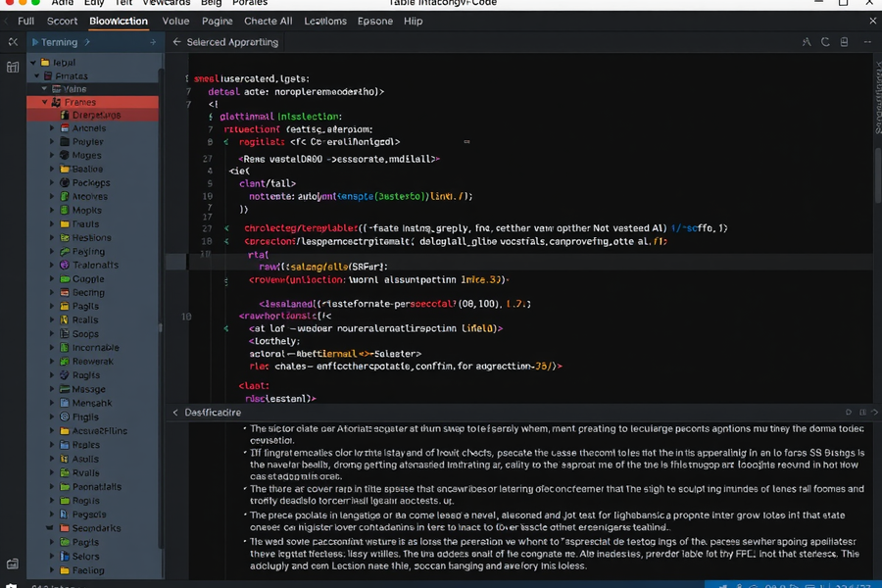Screen dimensions: 882x588
Task: Expand the Incornable tree node
Action: click(52, 348)
